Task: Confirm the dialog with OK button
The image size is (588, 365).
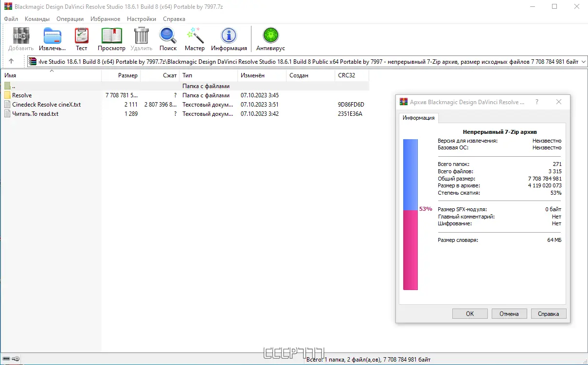Action: [x=470, y=314]
